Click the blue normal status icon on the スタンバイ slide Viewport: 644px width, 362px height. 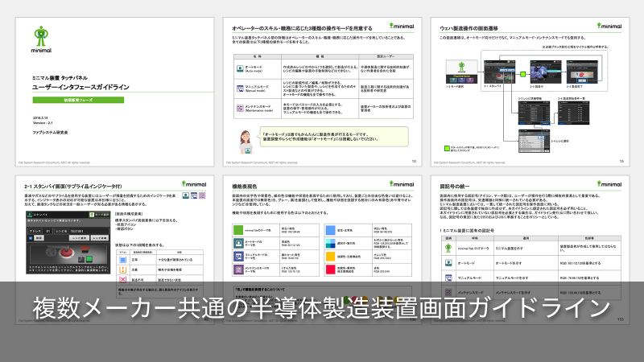[x=123, y=260]
